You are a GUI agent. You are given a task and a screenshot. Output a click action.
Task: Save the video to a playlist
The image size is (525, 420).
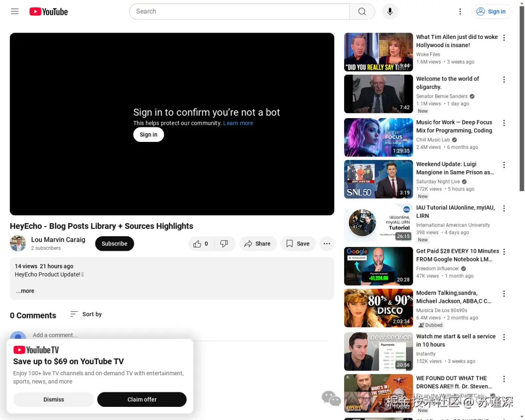pyautogui.click(x=298, y=244)
